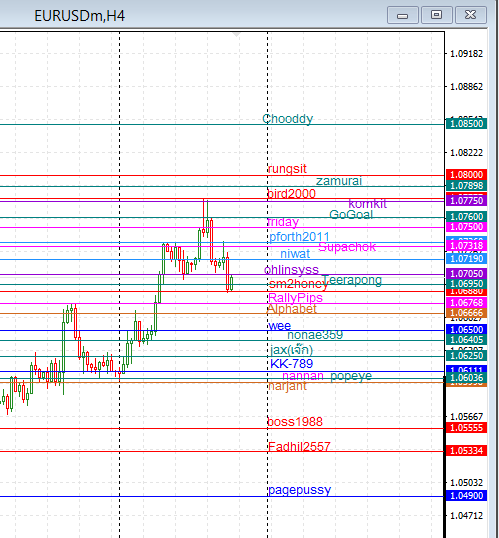The width and height of the screenshot is (499, 538).
Task: Click the red 1.05555 price tag
Action: (x=466, y=428)
